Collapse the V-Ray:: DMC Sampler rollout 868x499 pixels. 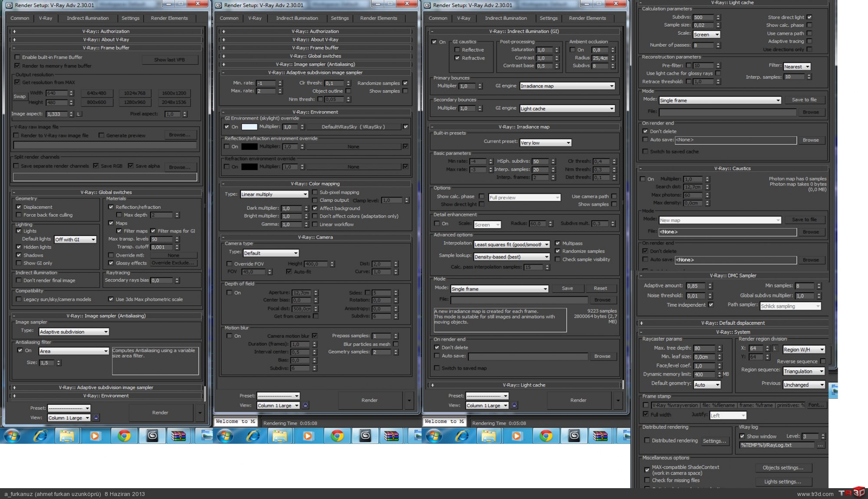(733, 276)
